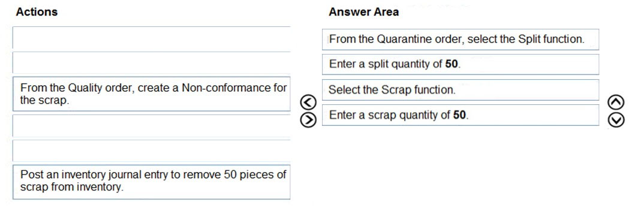
Task: Click the words 'Quality order' in Actions list
Action: 101,88
